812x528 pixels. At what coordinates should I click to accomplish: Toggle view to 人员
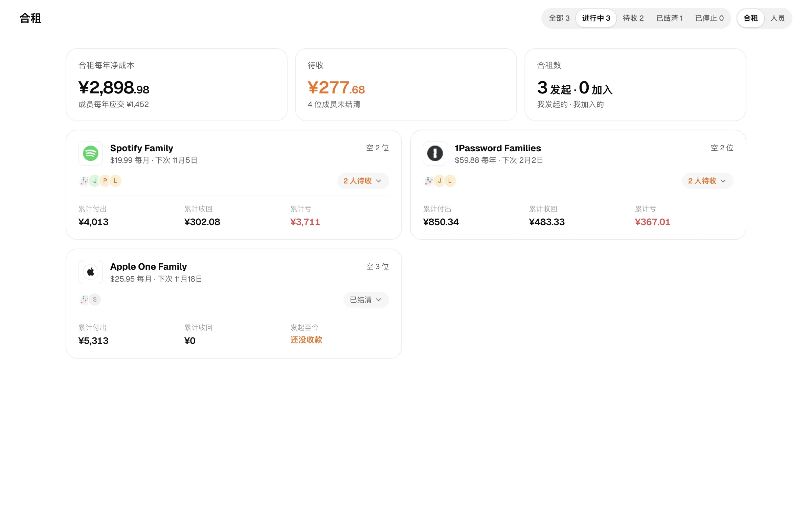pos(777,18)
